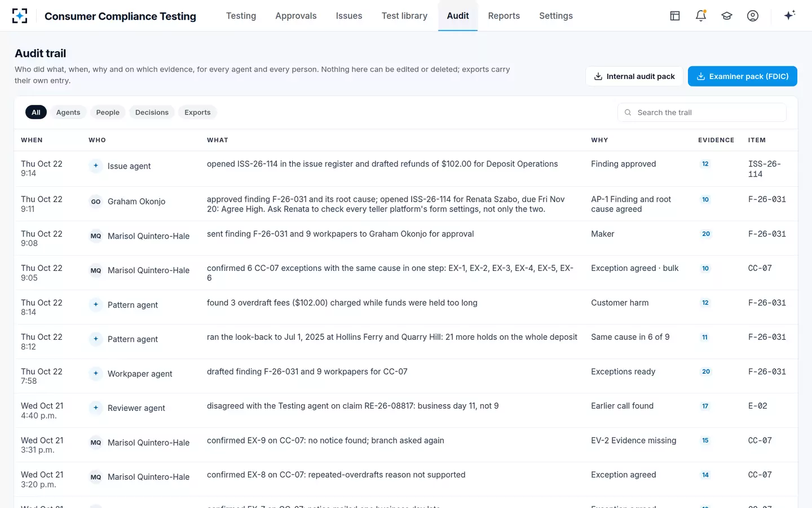The width and height of the screenshot is (812, 508).
Task: Click the MQ avatar in the 9:08 row
Action: (96, 236)
